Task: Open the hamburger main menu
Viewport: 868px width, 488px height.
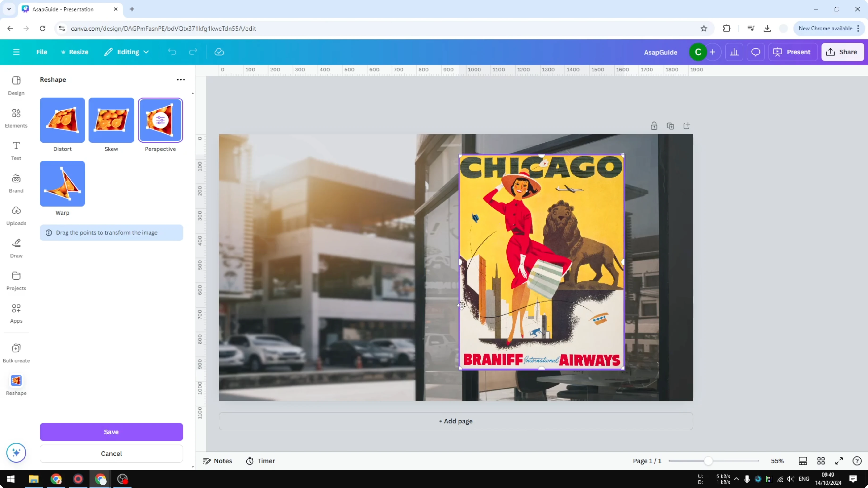Action: pos(16,52)
